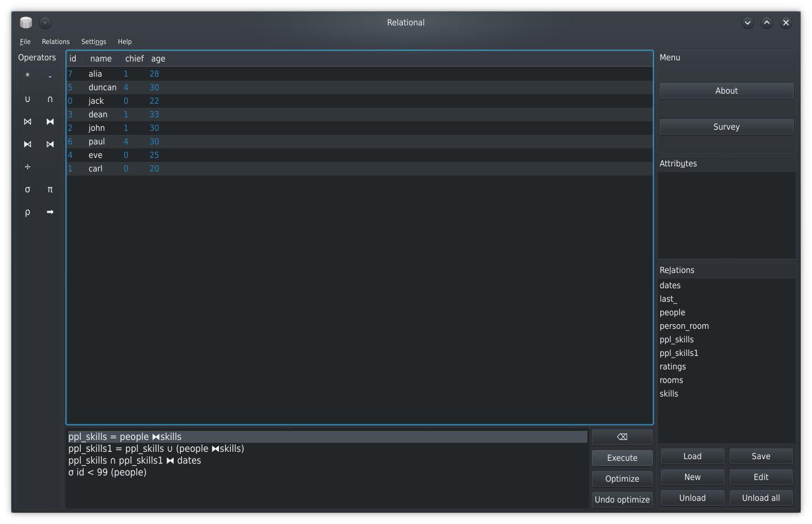Insert the arrow operator for rename
The image size is (812, 524).
coord(50,212)
